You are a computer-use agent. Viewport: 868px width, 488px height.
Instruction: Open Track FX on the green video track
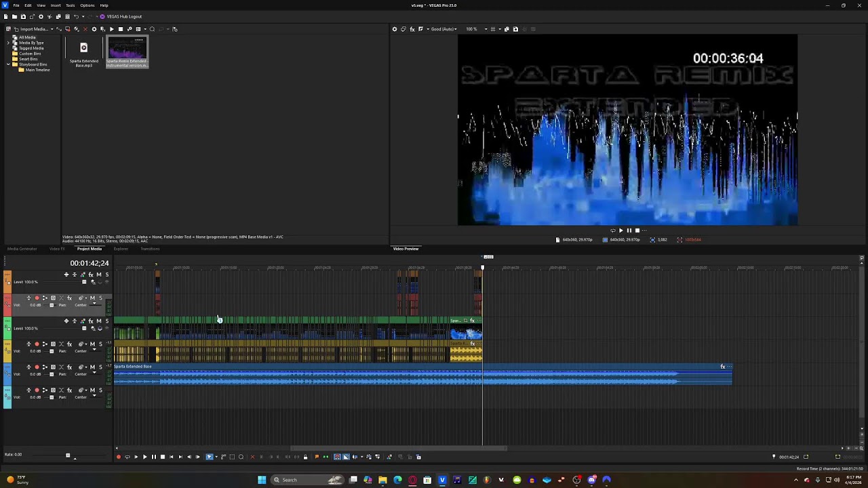91,321
